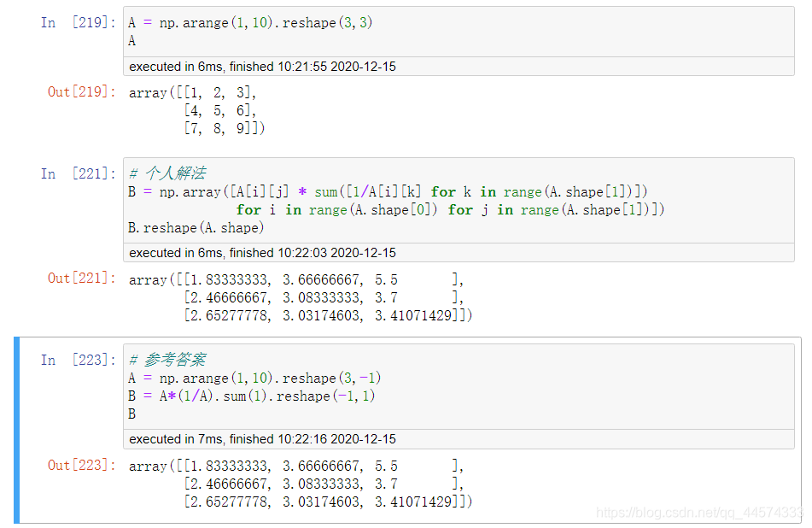812x528 pixels.
Task: Click the lone 'B' line in cell 223
Action: tap(132, 414)
